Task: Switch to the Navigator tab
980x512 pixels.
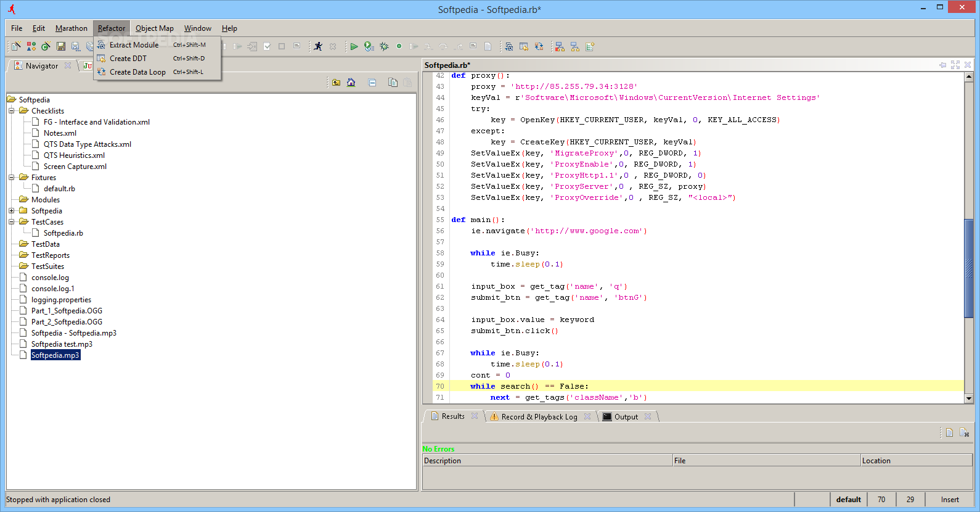Action: coord(42,66)
